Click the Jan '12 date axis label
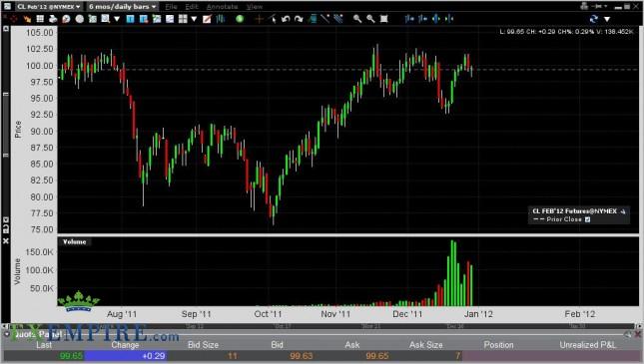Screen dimensions: 644x364 click(x=478, y=314)
